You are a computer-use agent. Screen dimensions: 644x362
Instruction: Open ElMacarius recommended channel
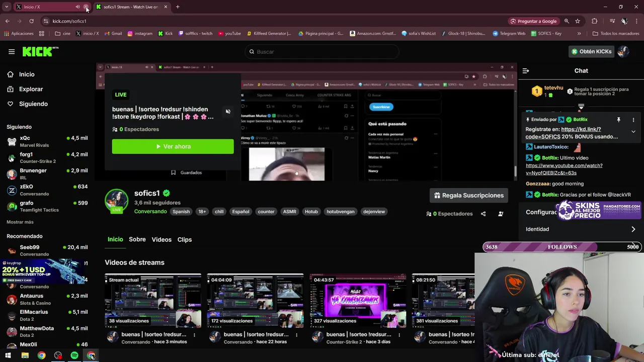click(47, 315)
